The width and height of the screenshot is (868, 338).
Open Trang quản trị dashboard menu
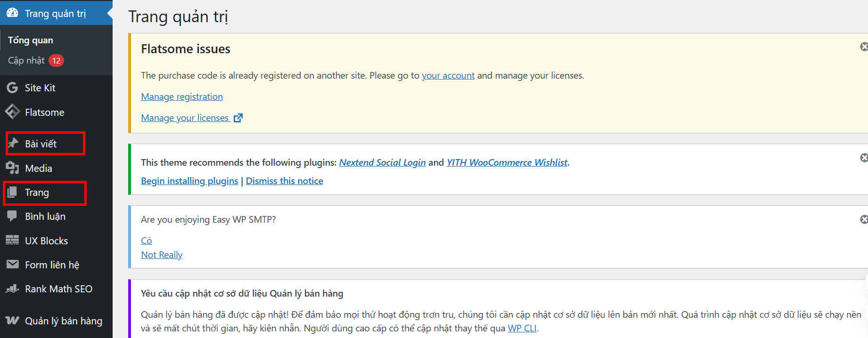pos(55,13)
